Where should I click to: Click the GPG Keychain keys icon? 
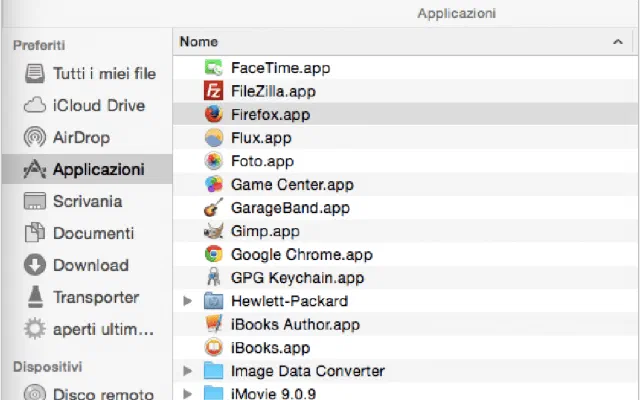pyautogui.click(x=213, y=278)
